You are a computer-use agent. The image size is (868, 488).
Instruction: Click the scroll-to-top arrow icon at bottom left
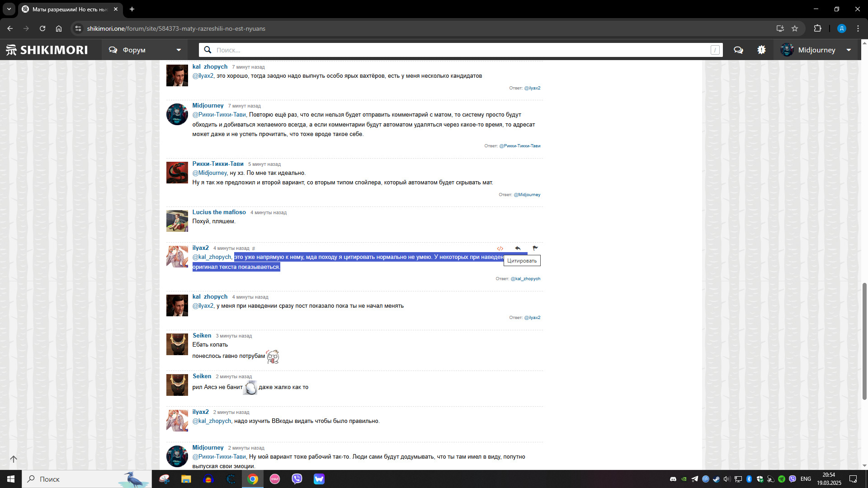click(x=14, y=459)
